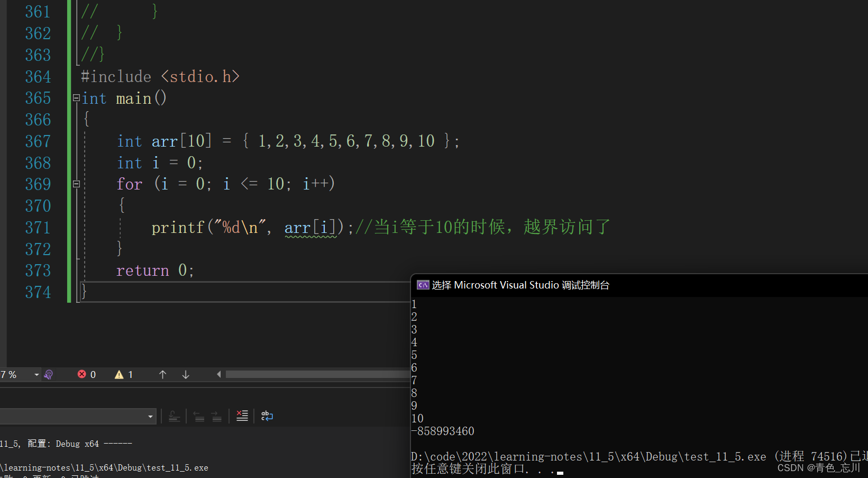Click the purple IntelliCode suggestion icon in status bar
The image size is (868, 478).
pyautogui.click(x=49, y=374)
